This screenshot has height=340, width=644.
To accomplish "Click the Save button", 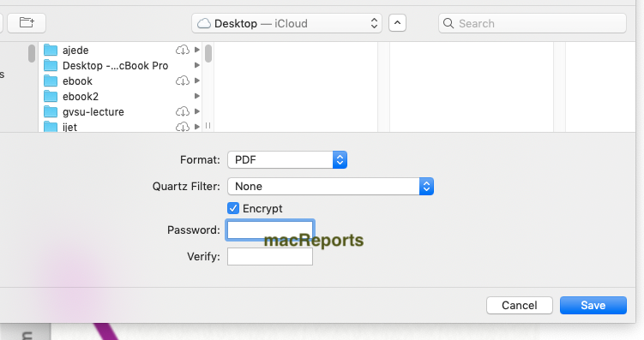I will (x=593, y=305).
